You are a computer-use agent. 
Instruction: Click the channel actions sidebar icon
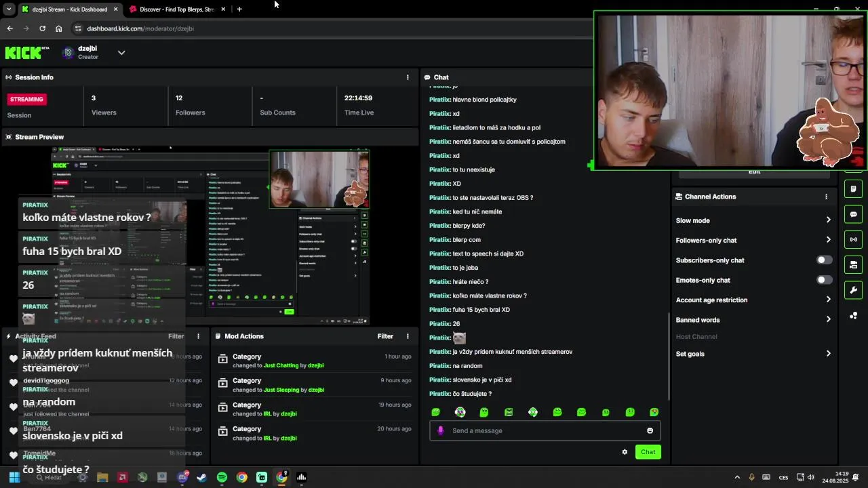pos(853,264)
